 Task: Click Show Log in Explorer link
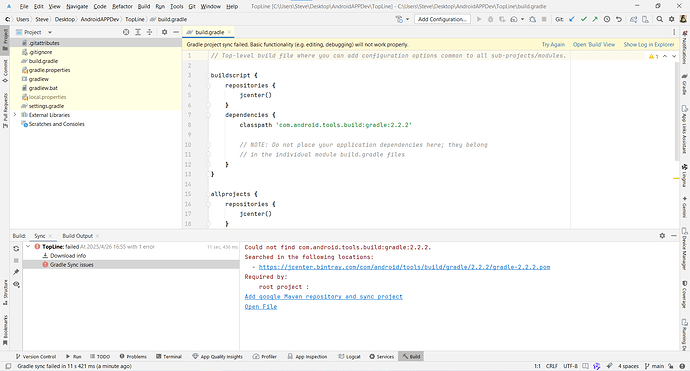(x=649, y=44)
